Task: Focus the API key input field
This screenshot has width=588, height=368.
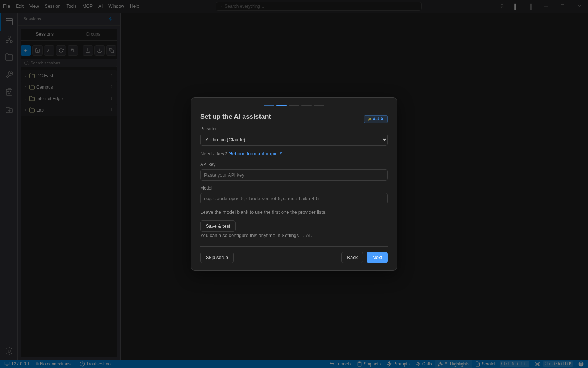Action: click(x=294, y=175)
